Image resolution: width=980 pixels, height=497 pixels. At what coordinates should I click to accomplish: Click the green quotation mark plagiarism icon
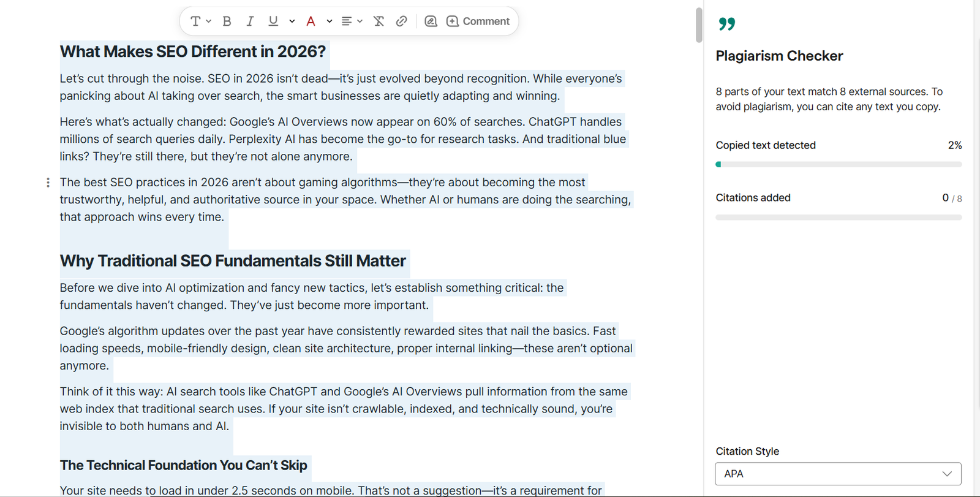(726, 24)
